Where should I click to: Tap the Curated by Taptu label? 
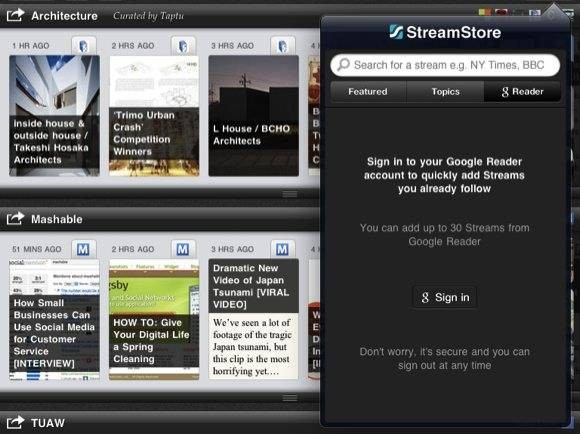tap(148, 16)
